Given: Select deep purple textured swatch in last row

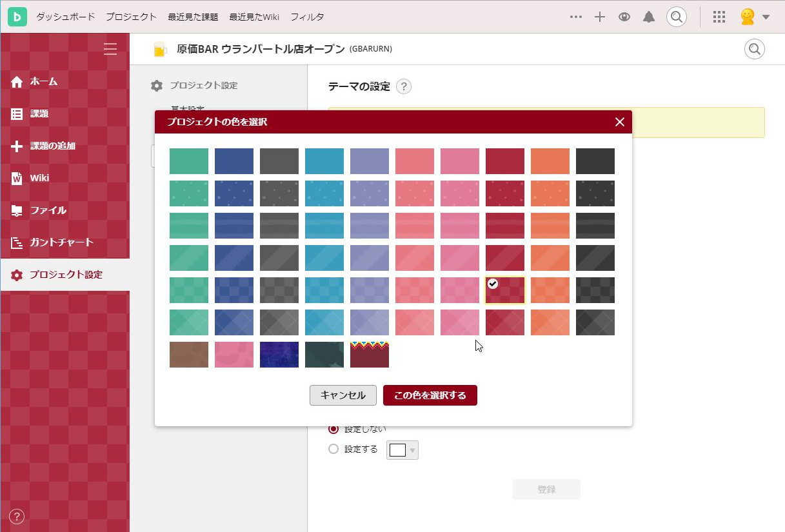Looking at the screenshot, I should 279,355.
